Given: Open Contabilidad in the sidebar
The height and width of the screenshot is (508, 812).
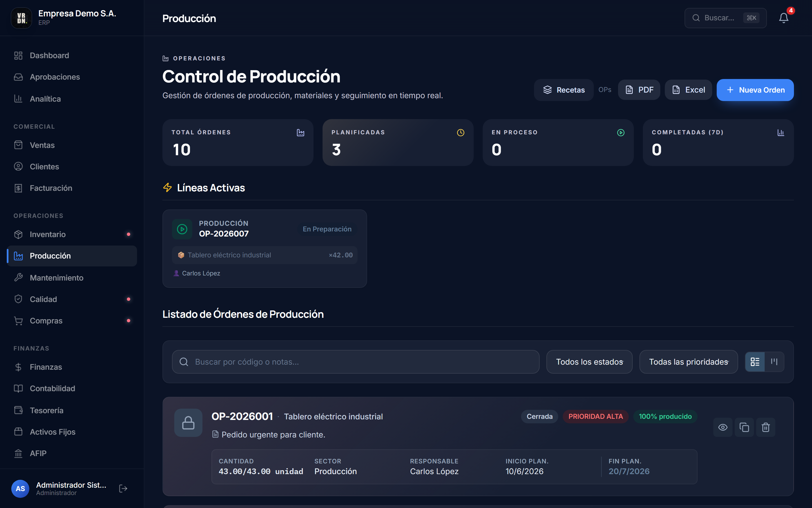Looking at the screenshot, I should pyautogui.click(x=72, y=388).
